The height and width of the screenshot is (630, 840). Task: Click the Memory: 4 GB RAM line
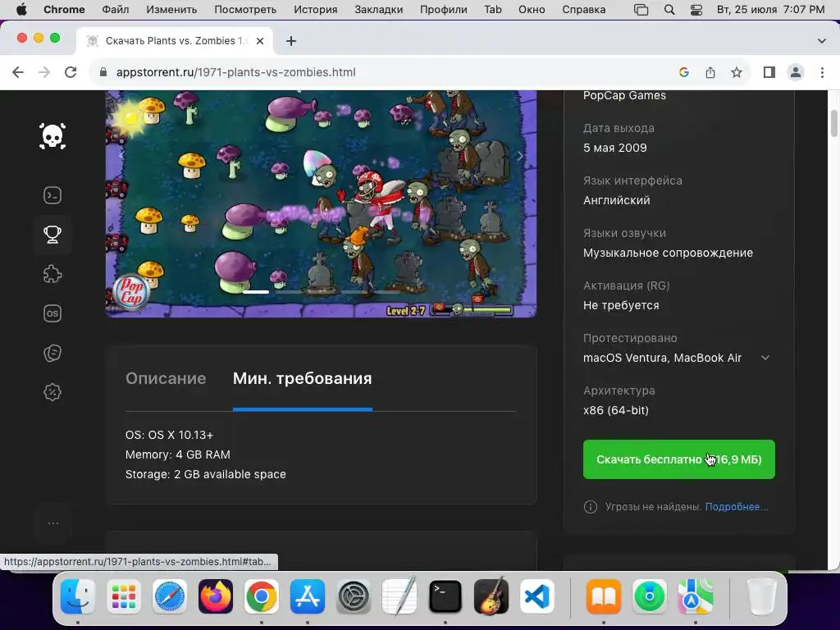point(178,454)
